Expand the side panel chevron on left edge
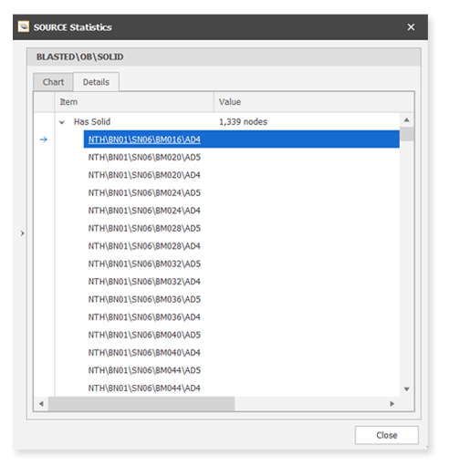449x476 pixels. pos(22,233)
